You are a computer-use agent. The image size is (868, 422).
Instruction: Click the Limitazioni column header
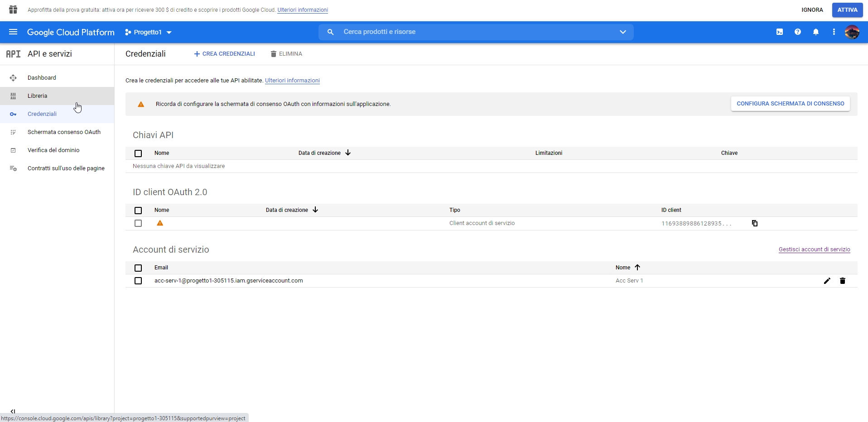[549, 153]
